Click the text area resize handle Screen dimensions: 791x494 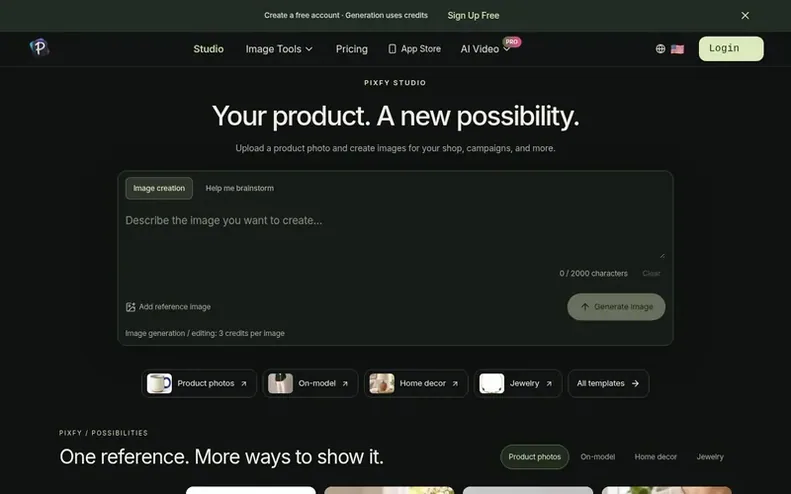pyautogui.click(x=662, y=256)
